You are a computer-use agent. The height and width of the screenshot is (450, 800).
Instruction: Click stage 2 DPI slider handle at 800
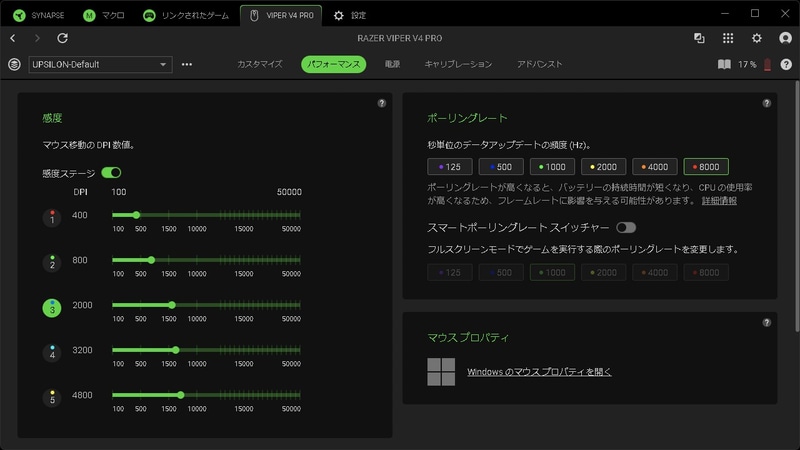(151, 260)
